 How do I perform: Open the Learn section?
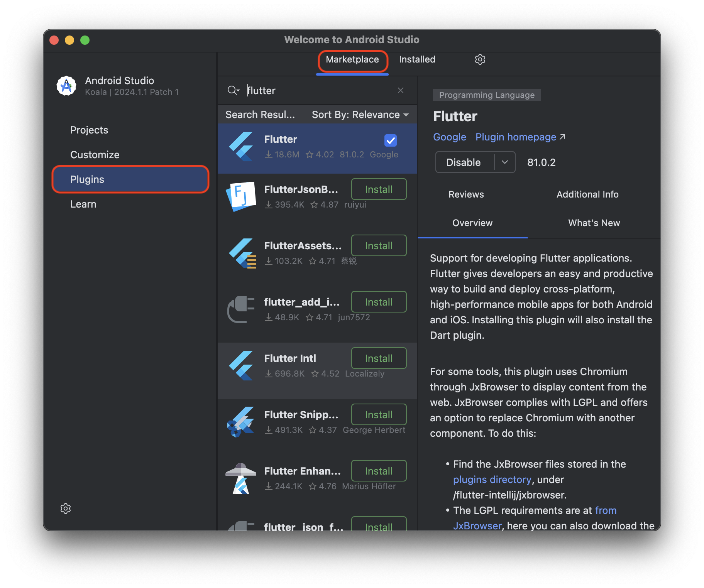[x=83, y=204]
